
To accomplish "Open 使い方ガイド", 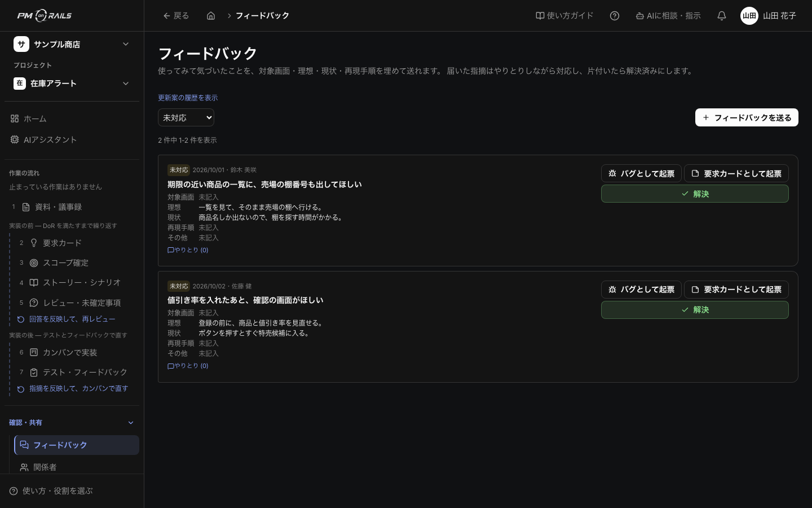I will pyautogui.click(x=564, y=16).
